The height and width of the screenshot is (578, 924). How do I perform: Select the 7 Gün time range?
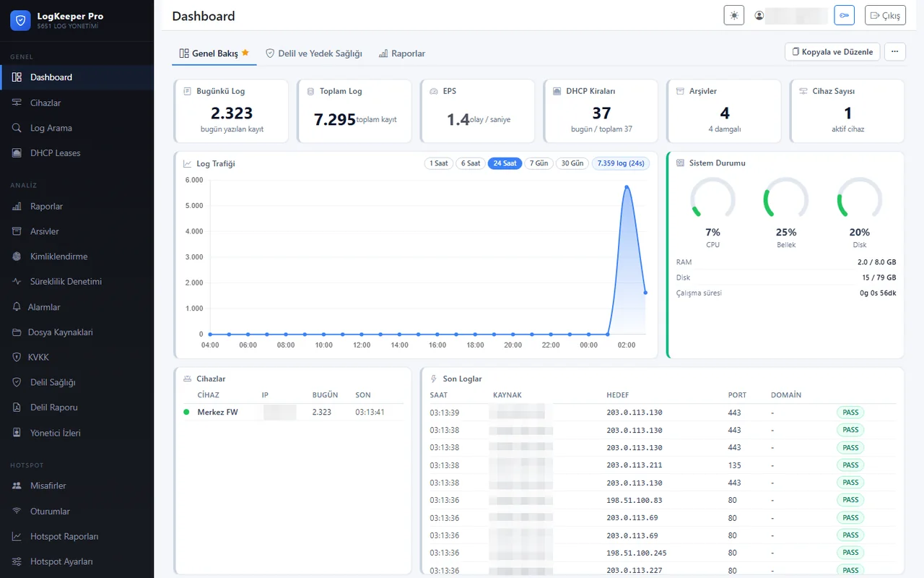coord(539,163)
